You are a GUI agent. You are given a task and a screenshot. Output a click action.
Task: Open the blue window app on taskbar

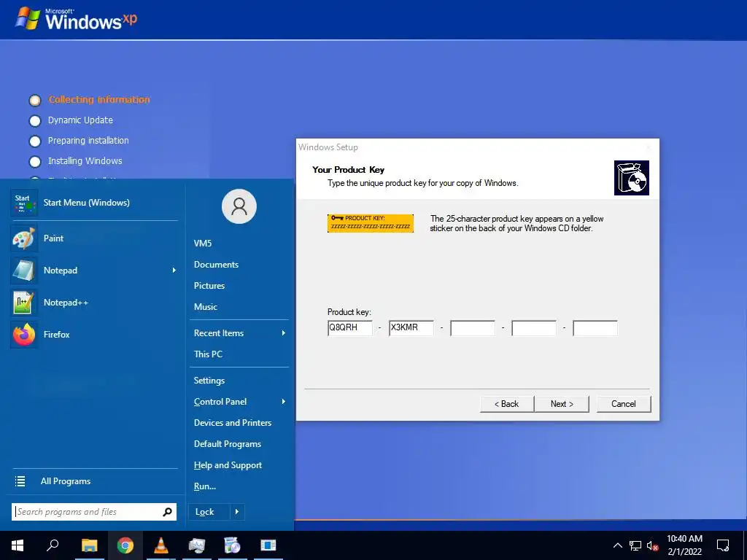[x=268, y=545]
